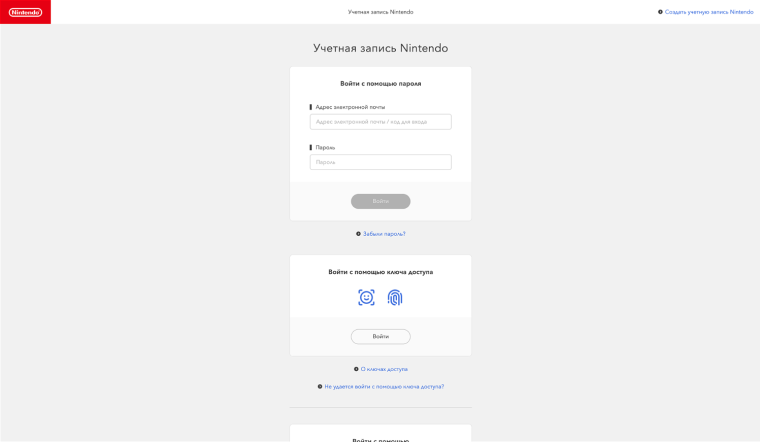Click arrow icon beside Не удается войти link
The height and width of the screenshot is (442, 760).
[320, 387]
